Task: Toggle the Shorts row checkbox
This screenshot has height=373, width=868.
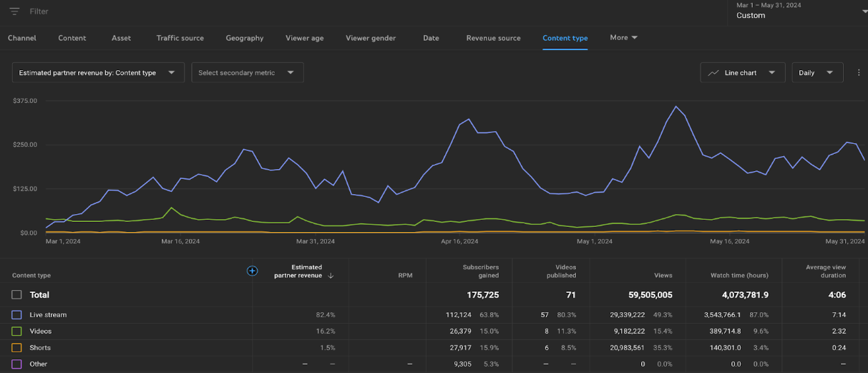Action: pyautogui.click(x=16, y=348)
